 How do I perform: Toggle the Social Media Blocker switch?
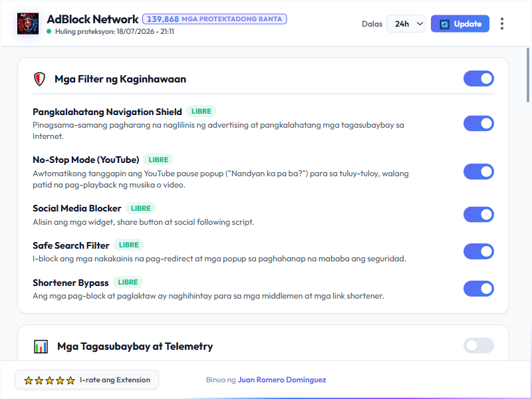(x=478, y=214)
